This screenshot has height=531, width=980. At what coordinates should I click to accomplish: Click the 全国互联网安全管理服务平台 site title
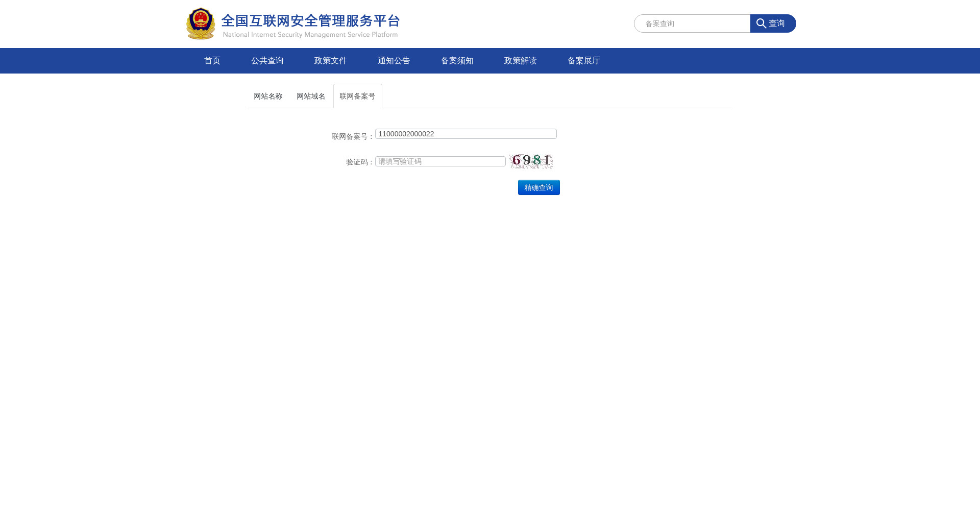tap(310, 21)
